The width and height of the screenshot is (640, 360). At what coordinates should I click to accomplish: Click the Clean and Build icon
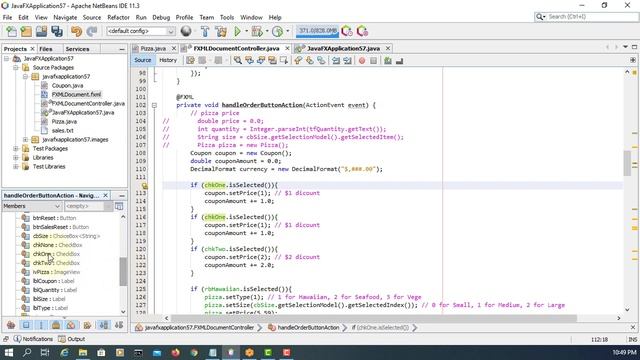click(x=221, y=31)
